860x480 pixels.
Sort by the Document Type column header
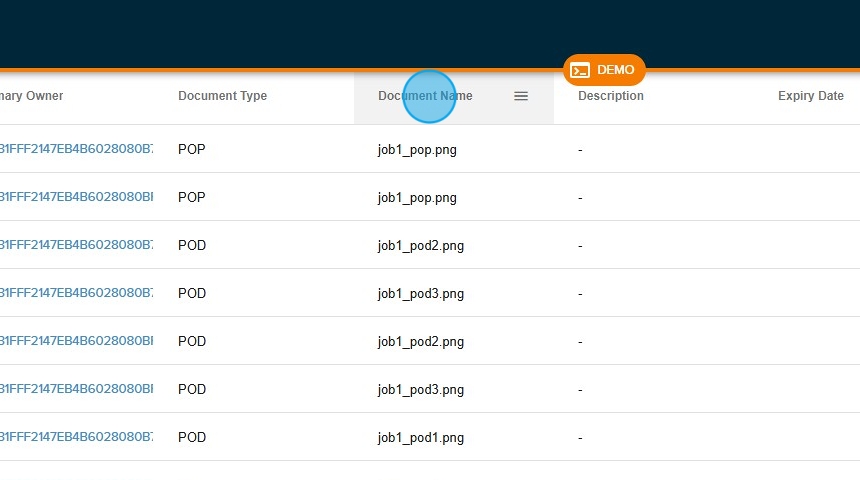[222, 96]
